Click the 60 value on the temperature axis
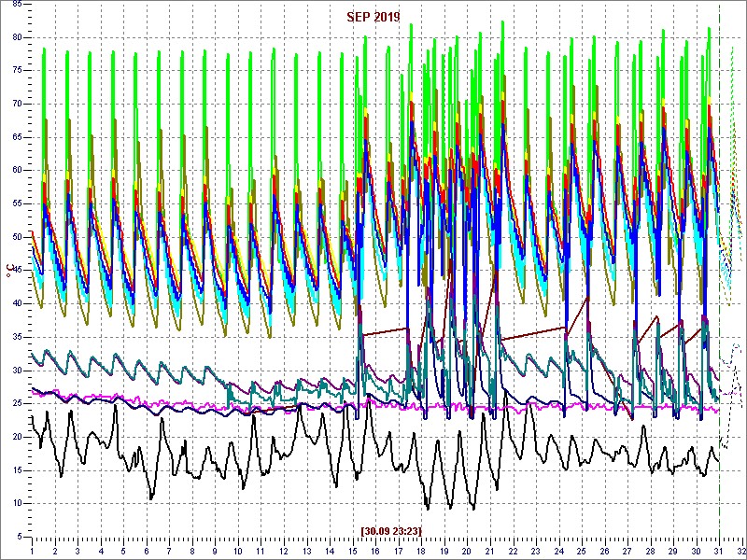 tap(16, 171)
